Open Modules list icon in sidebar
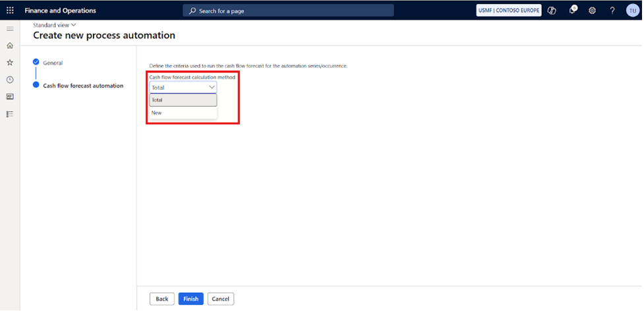The image size is (644, 311). 10,114
